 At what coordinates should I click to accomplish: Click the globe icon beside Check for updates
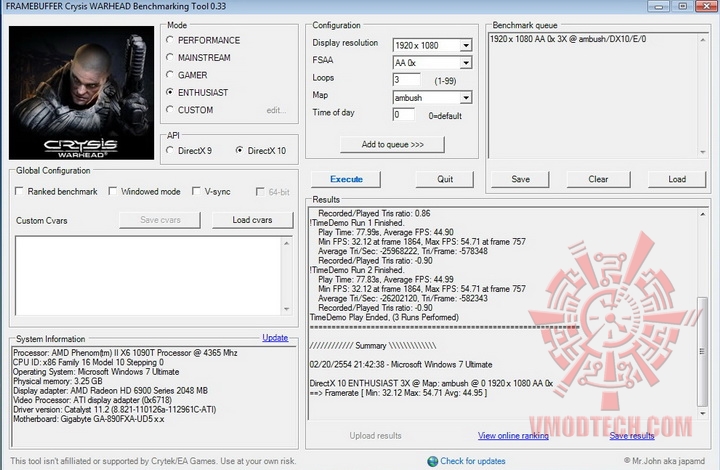(x=432, y=461)
